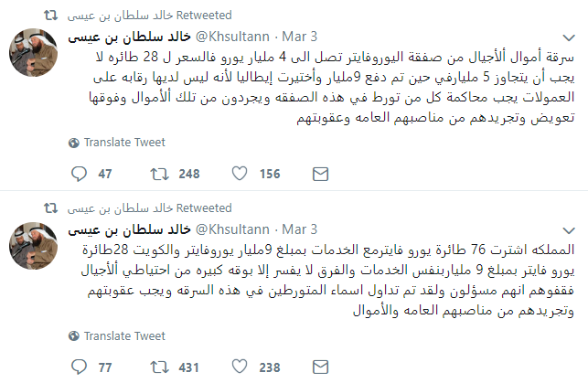Click display name in first tweet header

click(x=129, y=36)
